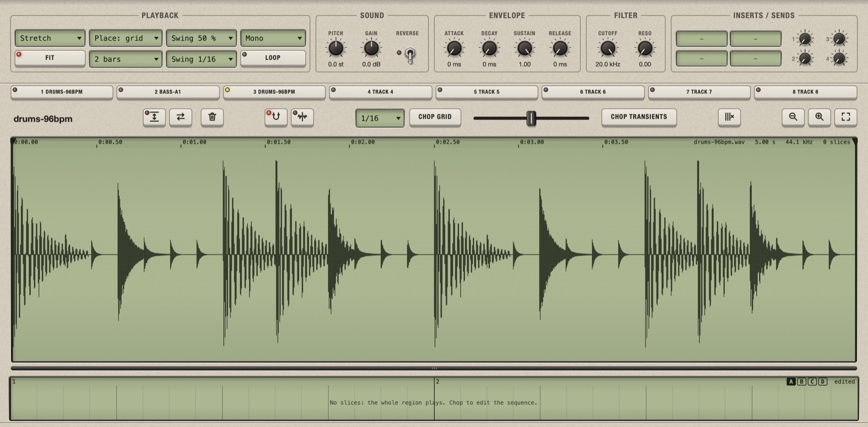Click the filter Cutoff knob

point(608,48)
